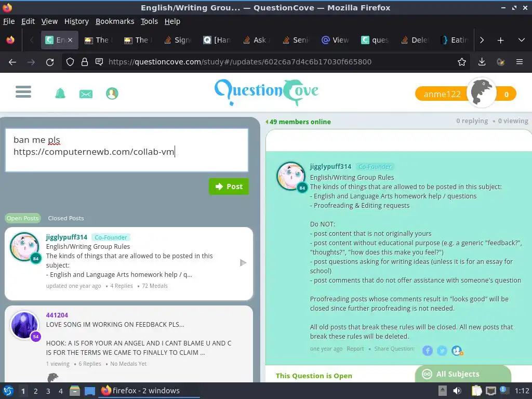Open the Tools menu

pyautogui.click(x=149, y=21)
